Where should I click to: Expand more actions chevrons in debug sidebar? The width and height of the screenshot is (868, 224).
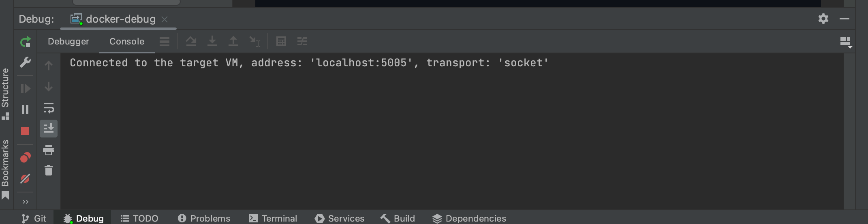coord(26,202)
